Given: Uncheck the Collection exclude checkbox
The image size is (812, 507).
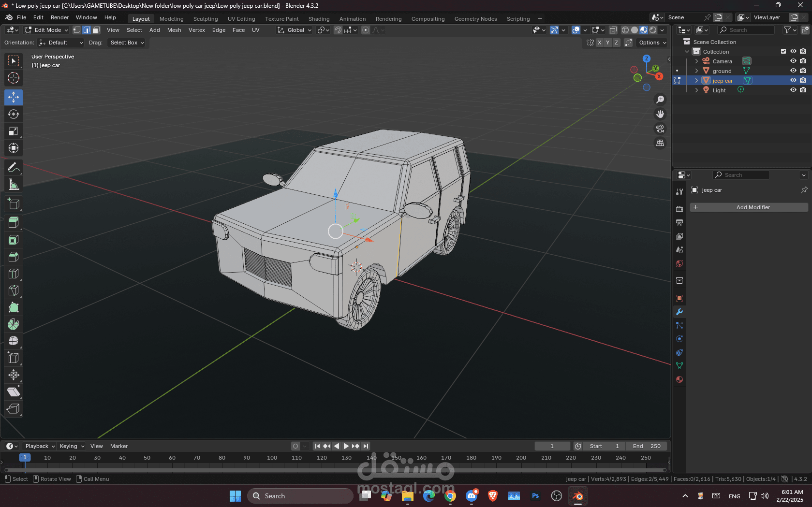Looking at the screenshot, I should tap(783, 51).
